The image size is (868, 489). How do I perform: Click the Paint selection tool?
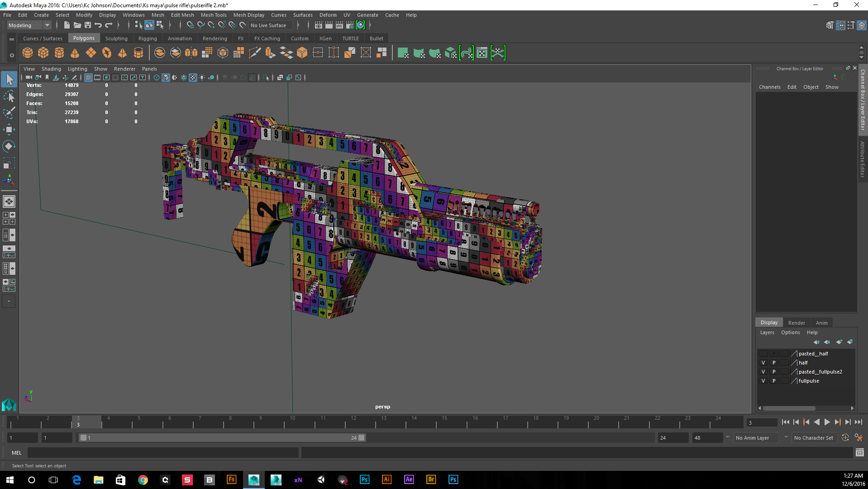[x=9, y=113]
